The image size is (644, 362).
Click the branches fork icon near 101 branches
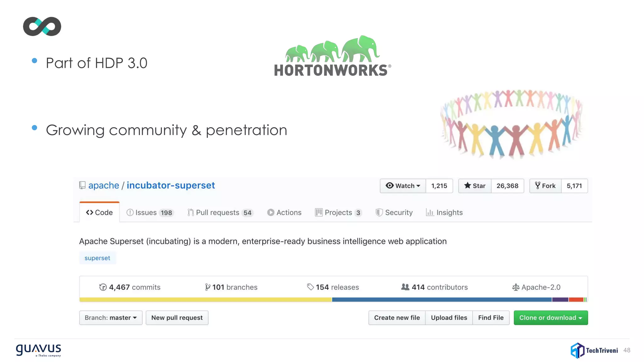point(207,287)
